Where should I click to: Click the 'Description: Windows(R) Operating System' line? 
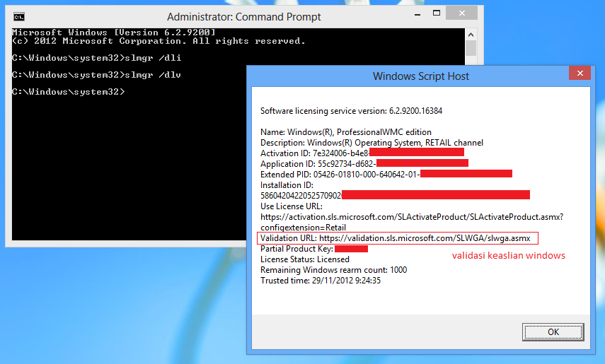click(x=371, y=143)
